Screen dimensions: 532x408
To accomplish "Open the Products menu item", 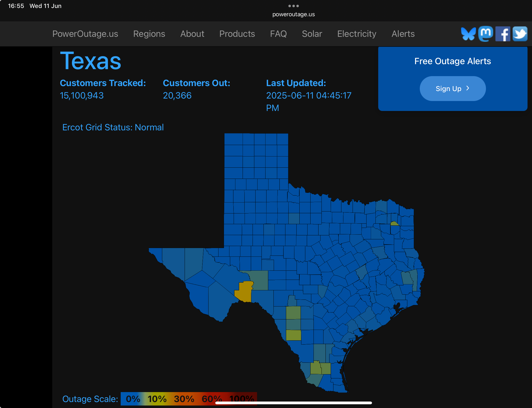I will click(237, 34).
